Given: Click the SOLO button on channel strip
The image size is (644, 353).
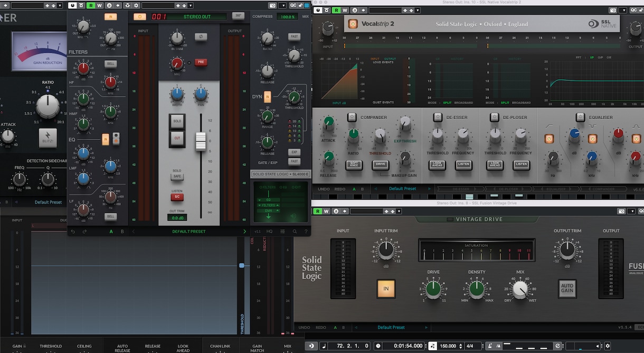Looking at the screenshot, I should 177,121.
